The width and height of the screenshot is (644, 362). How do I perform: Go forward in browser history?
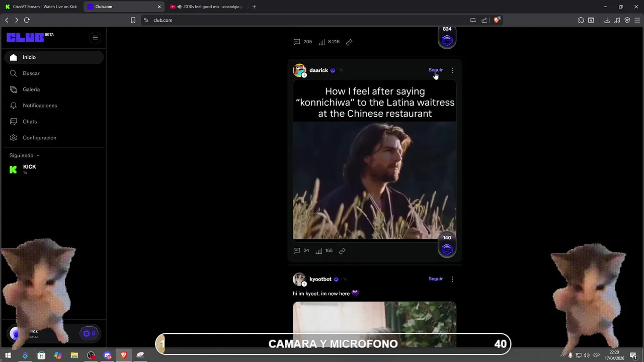click(x=17, y=20)
